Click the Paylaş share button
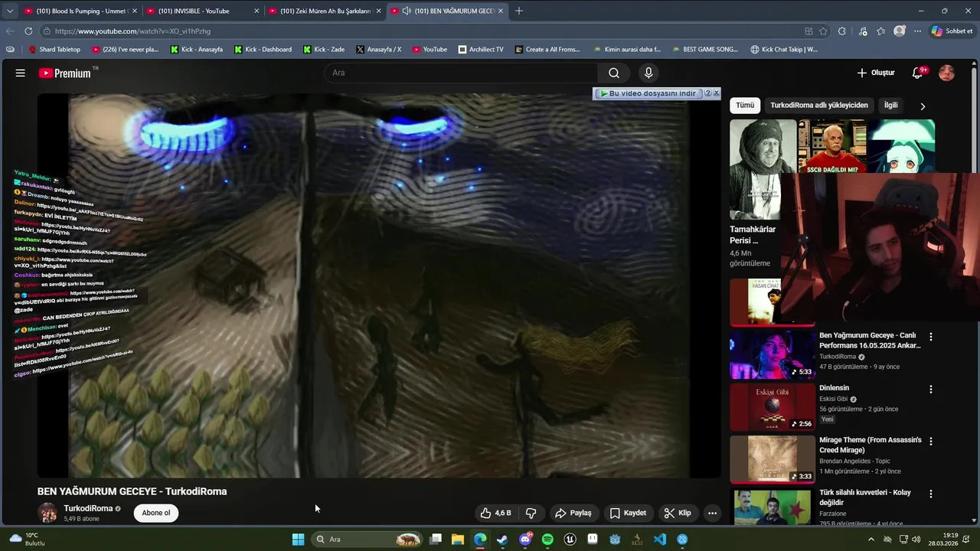 click(573, 513)
